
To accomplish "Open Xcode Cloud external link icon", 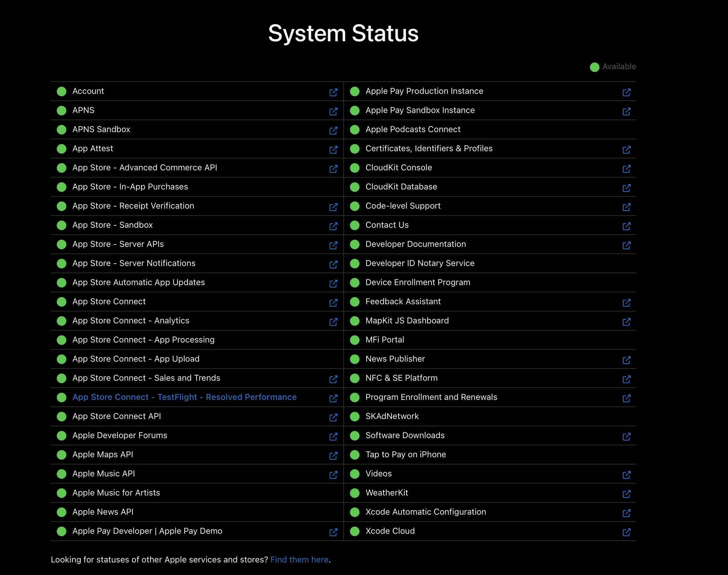I will (x=626, y=532).
